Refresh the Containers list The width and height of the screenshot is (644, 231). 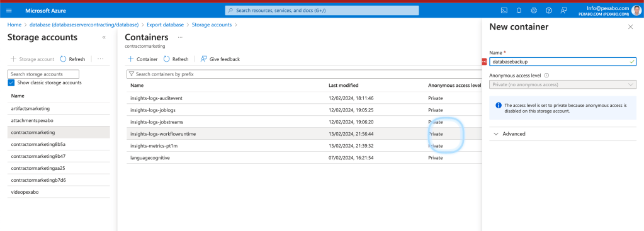[176, 59]
